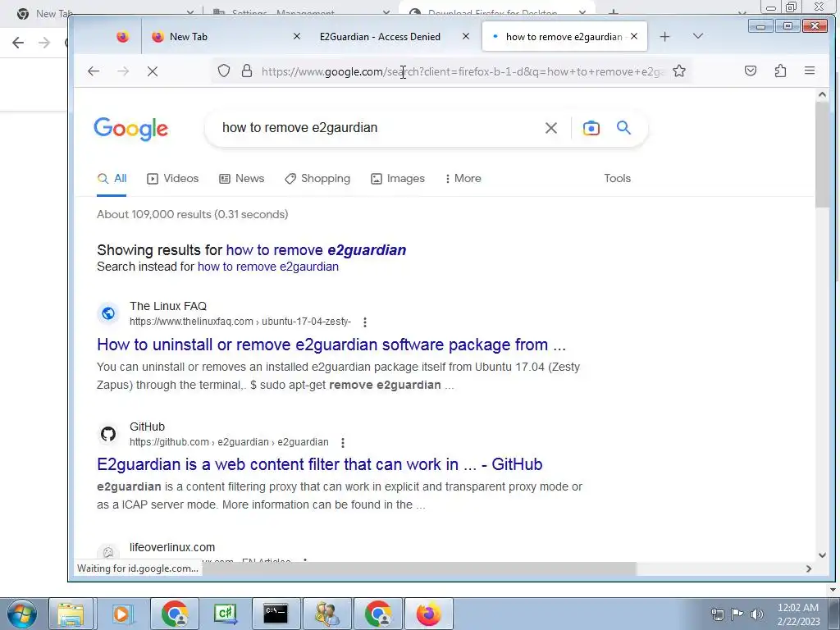Open the second Chrome taskbar icon
The image size is (840, 630).
coord(378,614)
